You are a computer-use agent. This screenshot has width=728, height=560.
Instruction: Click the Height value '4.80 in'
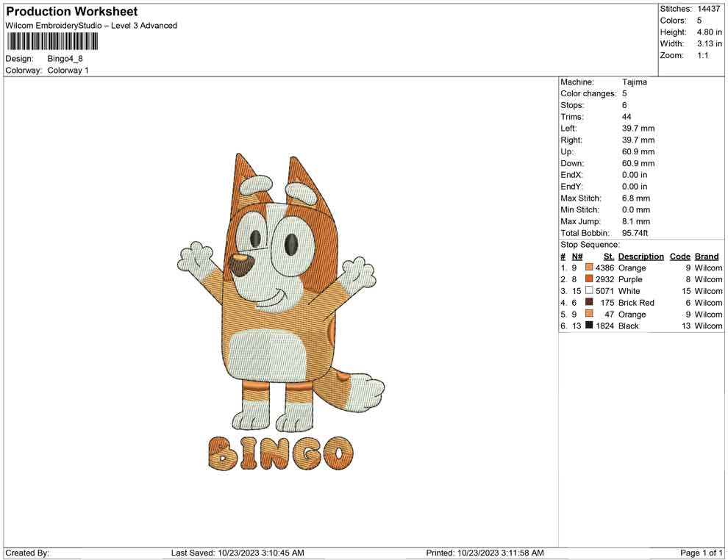click(x=709, y=32)
